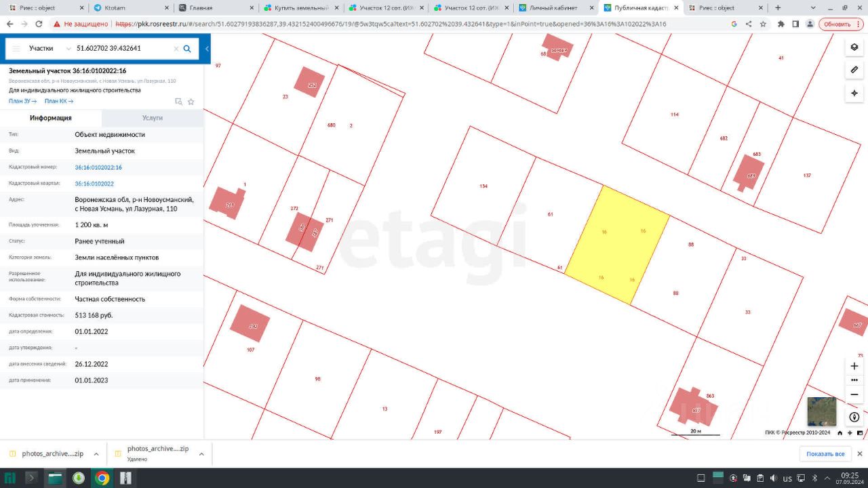This screenshot has width=868, height=488.
Task: Go back to the previous page
Action: coord(9,24)
